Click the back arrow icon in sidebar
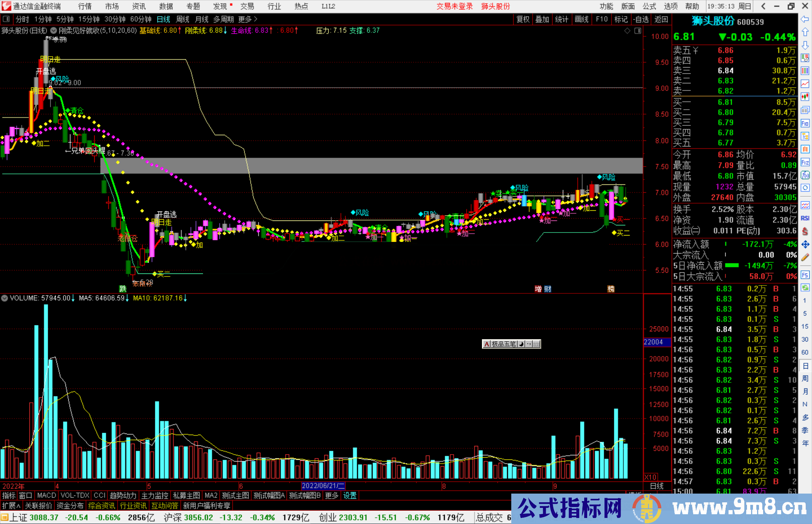Viewport: 812px width, 524px height. pos(805,19)
